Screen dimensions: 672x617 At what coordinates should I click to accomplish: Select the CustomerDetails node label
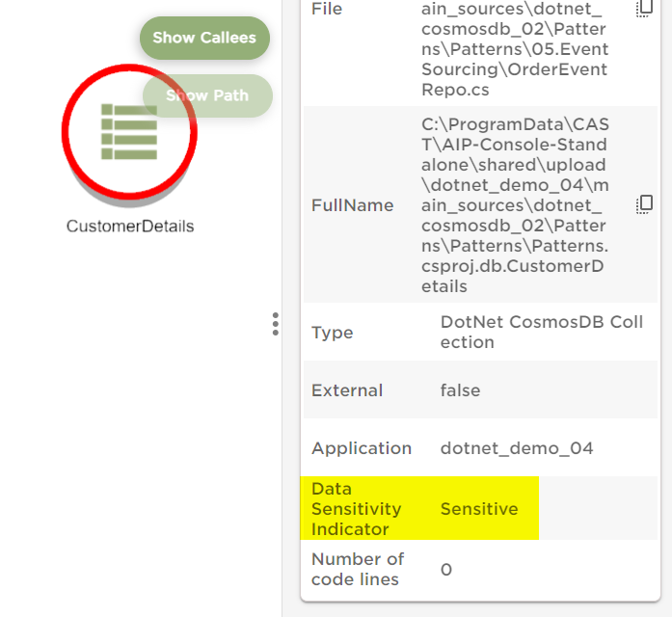130,227
